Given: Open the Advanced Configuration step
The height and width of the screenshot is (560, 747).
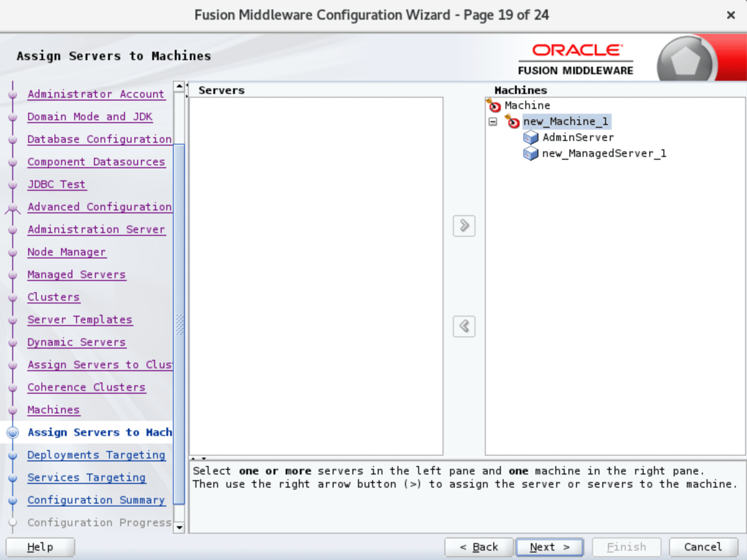Looking at the screenshot, I should (99, 207).
